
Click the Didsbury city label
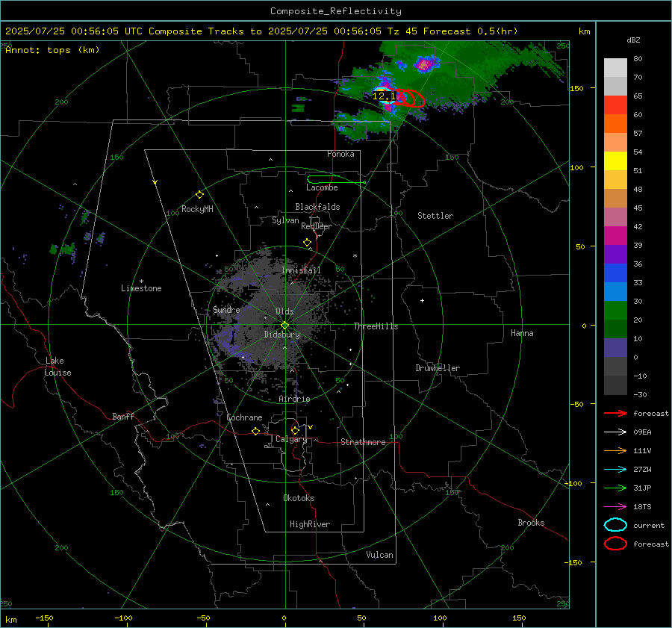pyautogui.click(x=281, y=335)
